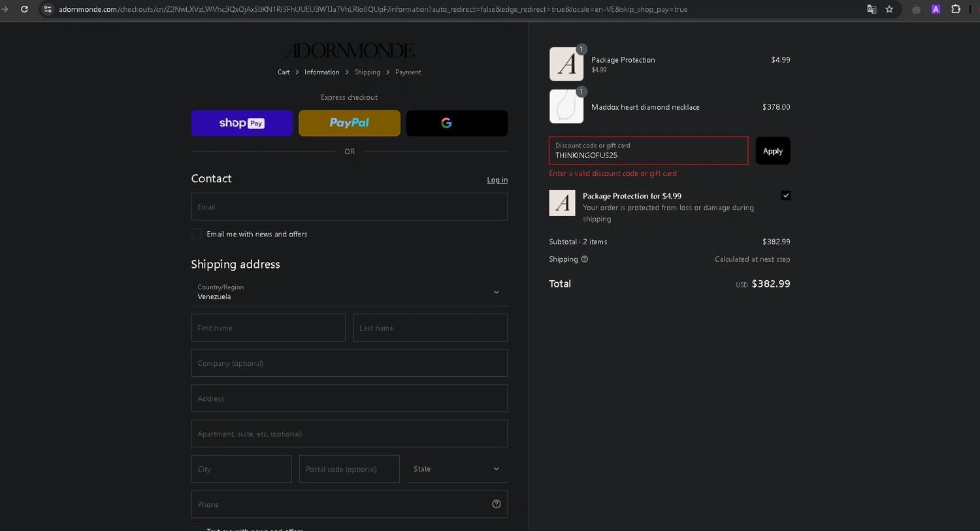
Task: Go back to Cart in the breadcrumb
Action: pos(284,72)
